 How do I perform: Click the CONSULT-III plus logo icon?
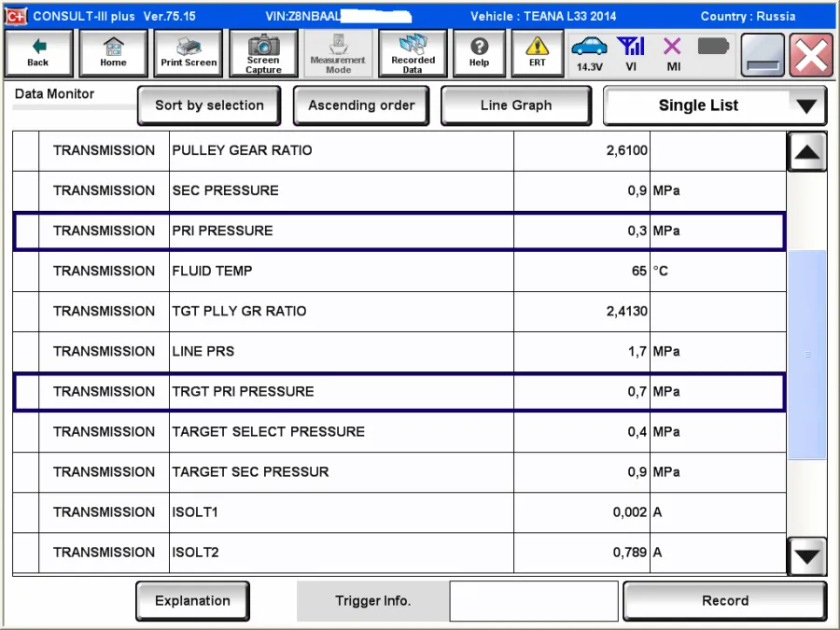tap(15, 16)
